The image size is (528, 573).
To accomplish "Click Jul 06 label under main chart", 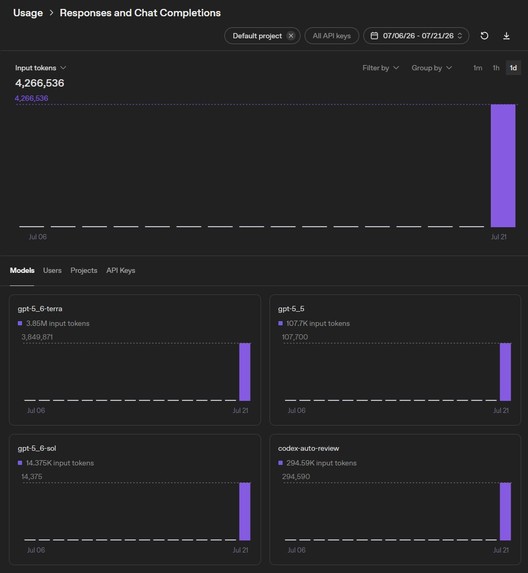I will point(38,237).
